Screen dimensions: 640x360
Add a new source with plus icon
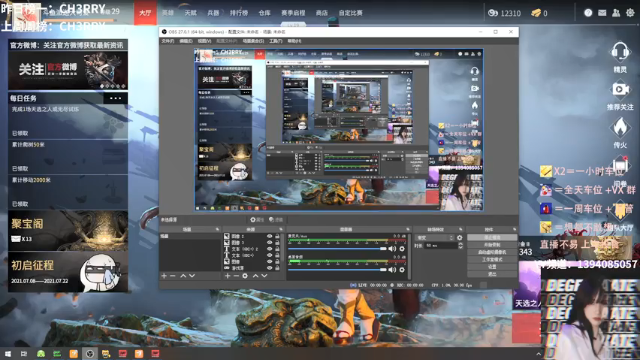click(x=227, y=276)
